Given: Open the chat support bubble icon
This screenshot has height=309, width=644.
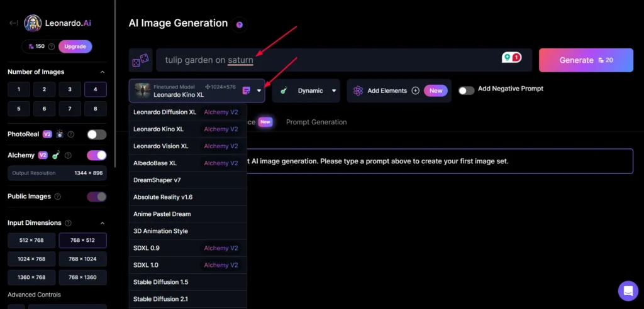Looking at the screenshot, I should pos(628,291).
